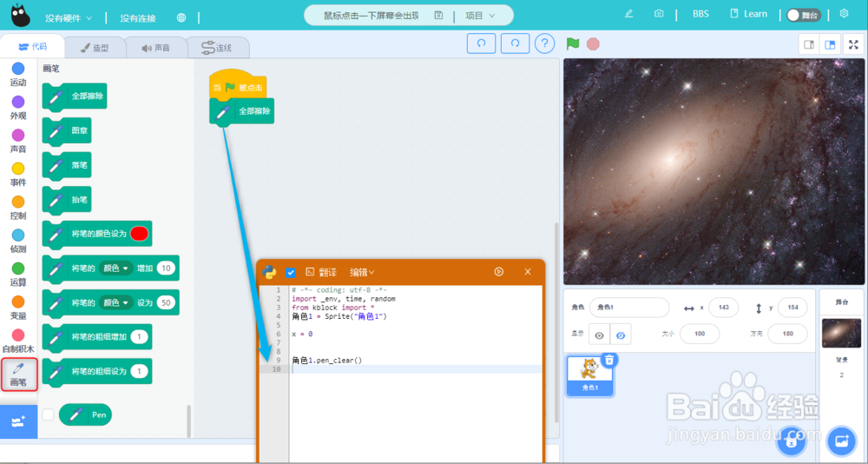Image resolution: width=868 pixels, height=464 pixels.
Task: Open the 编辑 edit dropdown
Action: click(362, 272)
